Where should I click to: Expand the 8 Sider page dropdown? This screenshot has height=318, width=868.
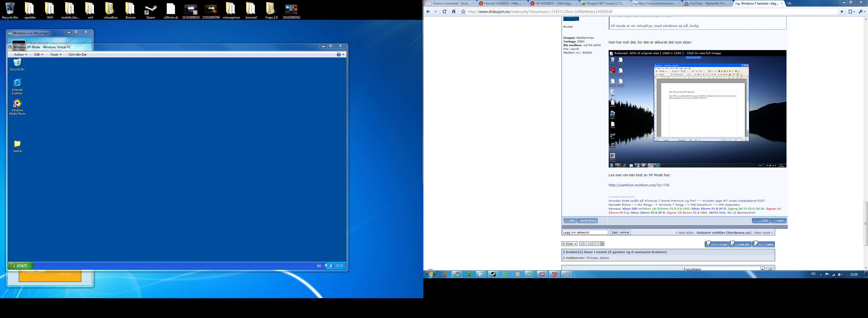pyautogui.click(x=569, y=244)
